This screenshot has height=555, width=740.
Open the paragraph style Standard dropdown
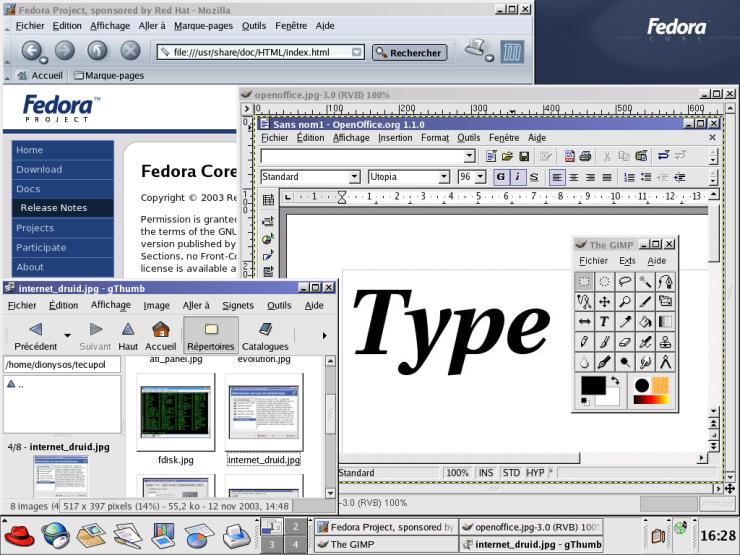click(354, 177)
